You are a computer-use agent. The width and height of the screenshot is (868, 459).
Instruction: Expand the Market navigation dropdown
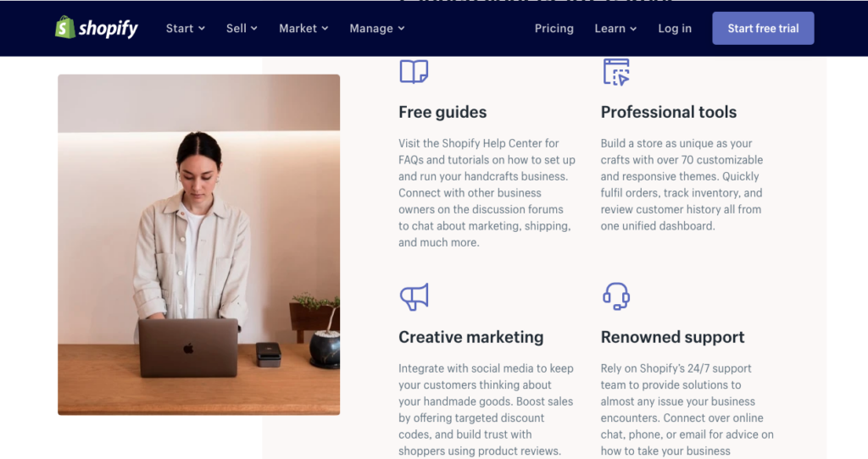pos(303,28)
